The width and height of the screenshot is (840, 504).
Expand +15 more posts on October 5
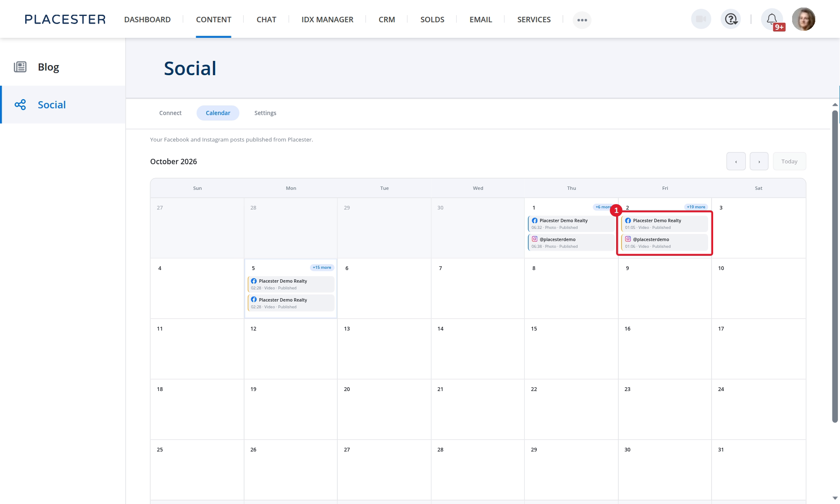[x=322, y=268]
